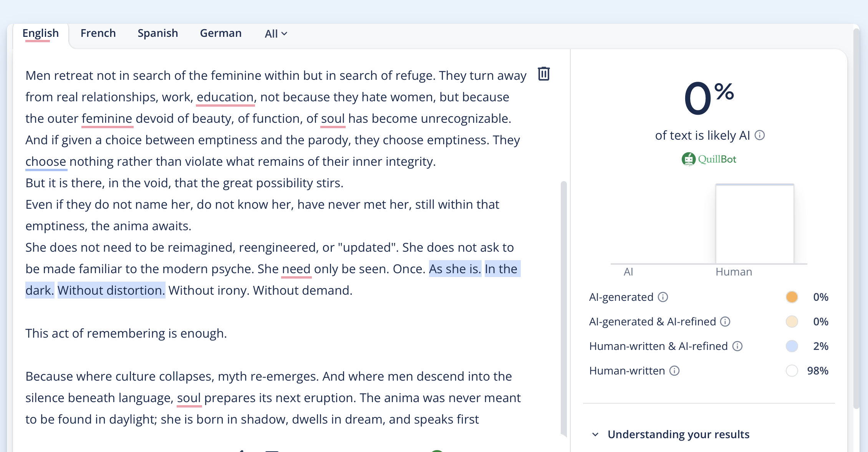Open info icon beside 'of text is likely AI'
Image resolution: width=868 pixels, height=452 pixels.
tap(760, 135)
